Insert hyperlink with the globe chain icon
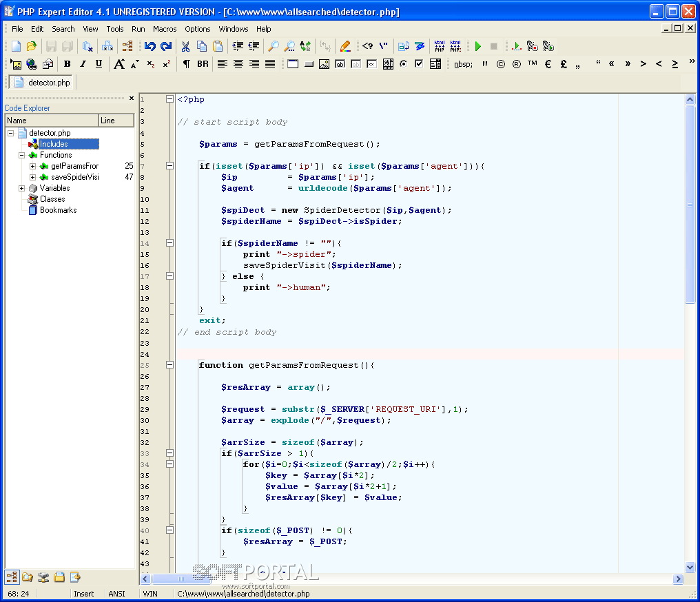Viewport: 700px width, 602px height. [x=32, y=64]
